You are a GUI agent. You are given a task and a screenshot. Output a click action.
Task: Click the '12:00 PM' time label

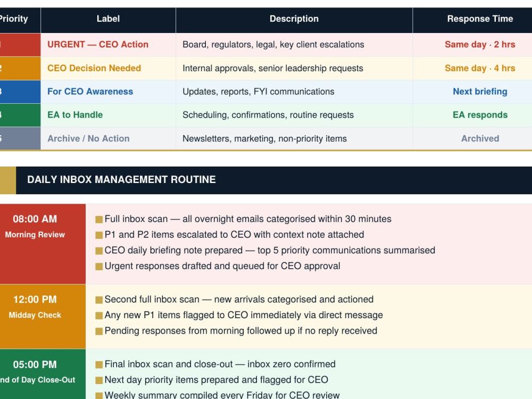click(35, 299)
